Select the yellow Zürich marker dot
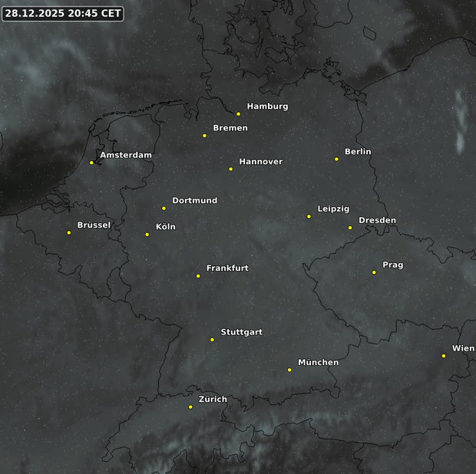Screen dimensions: 476x474 point(190,407)
